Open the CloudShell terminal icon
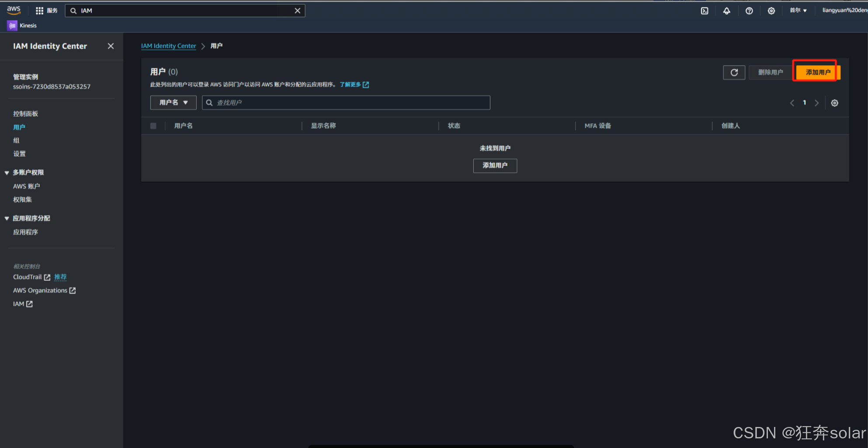Viewport: 868px width, 448px height. point(705,10)
